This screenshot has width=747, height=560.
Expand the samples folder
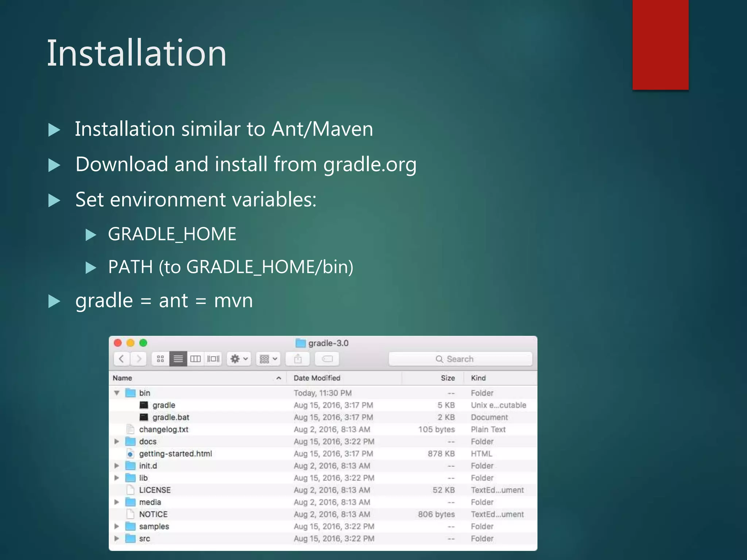117,526
